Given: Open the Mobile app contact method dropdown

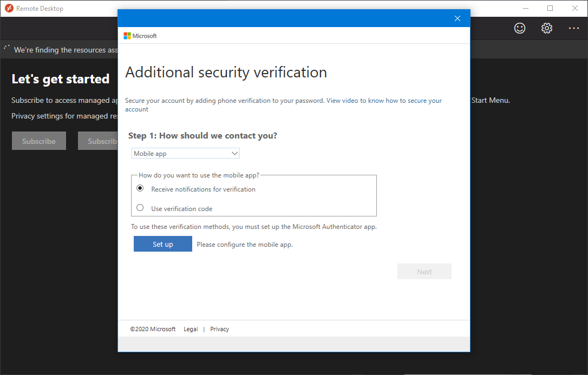Looking at the screenshot, I should pos(185,153).
